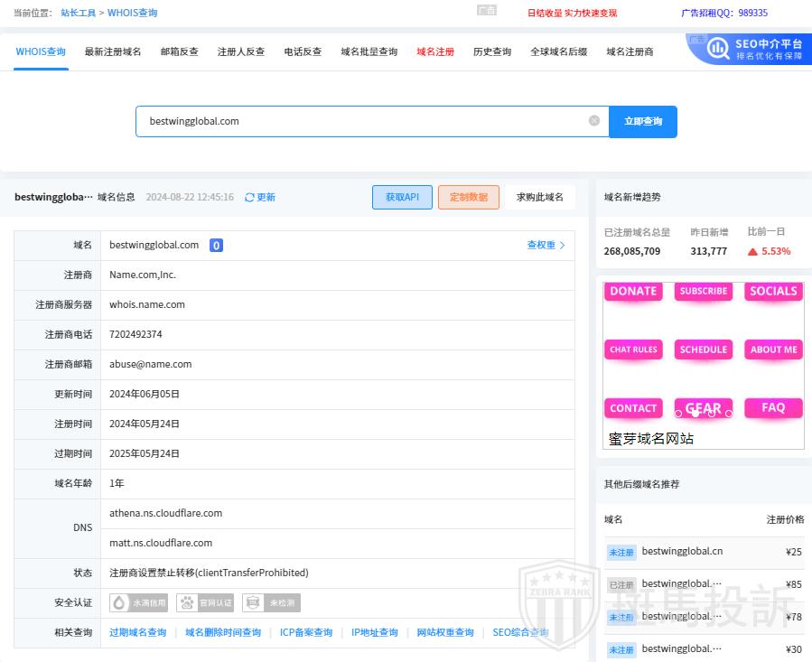Click the 站长工具 breadcrumb link
This screenshot has width=812, height=662.
click(x=78, y=14)
